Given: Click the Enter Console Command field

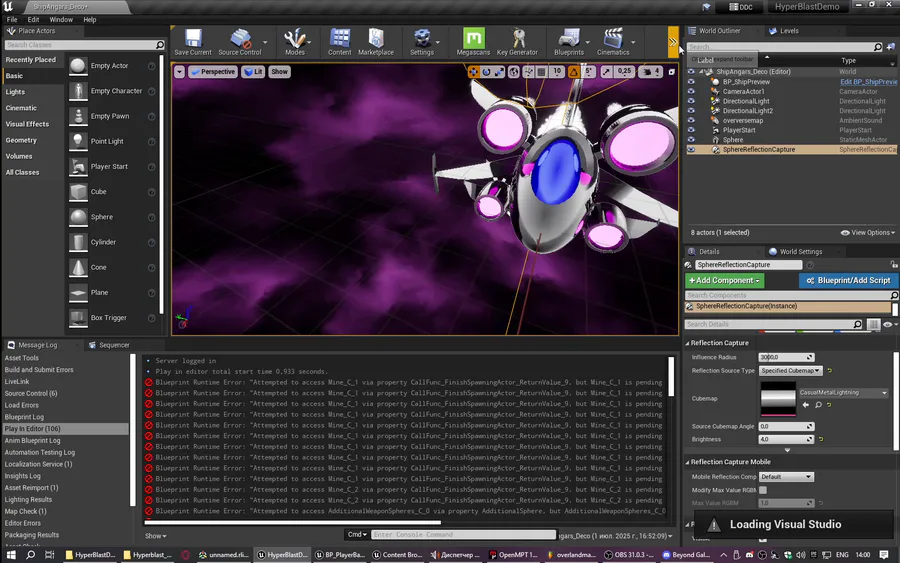Looking at the screenshot, I should pyautogui.click(x=463, y=534).
